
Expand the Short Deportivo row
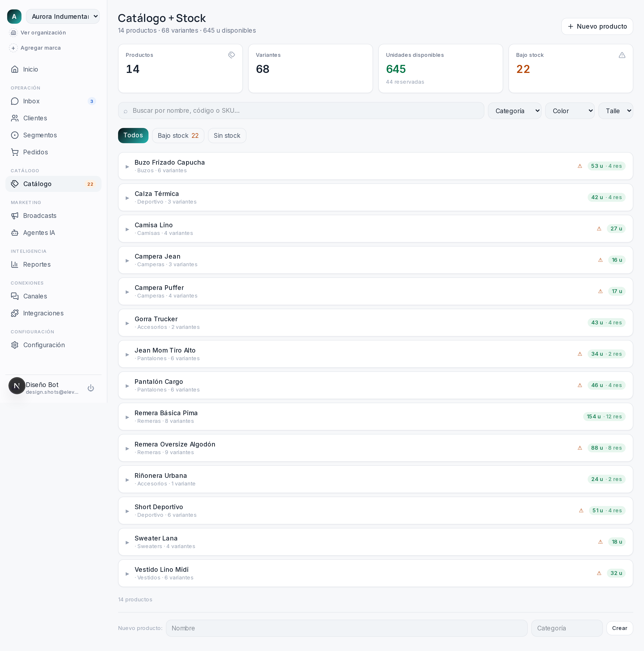(x=127, y=511)
